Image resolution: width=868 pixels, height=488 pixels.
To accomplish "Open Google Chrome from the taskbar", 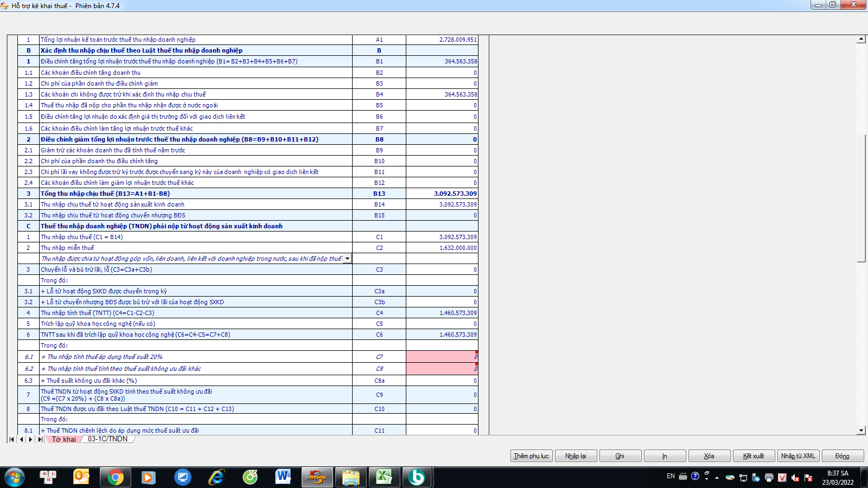I will pyautogui.click(x=115, y=477).
